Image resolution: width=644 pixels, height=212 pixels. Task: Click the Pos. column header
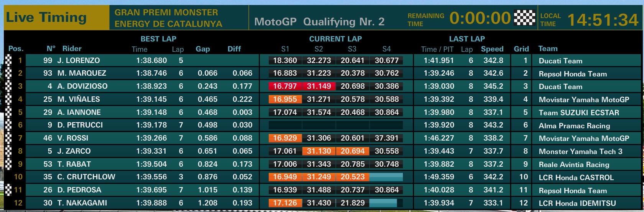[x=16, y=48]
